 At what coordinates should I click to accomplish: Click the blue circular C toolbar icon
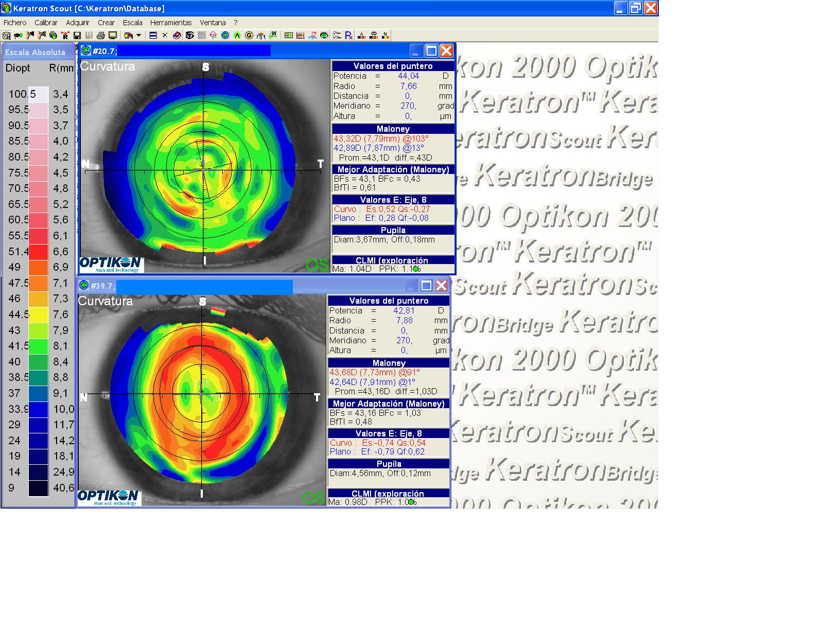tap(225, 36)
